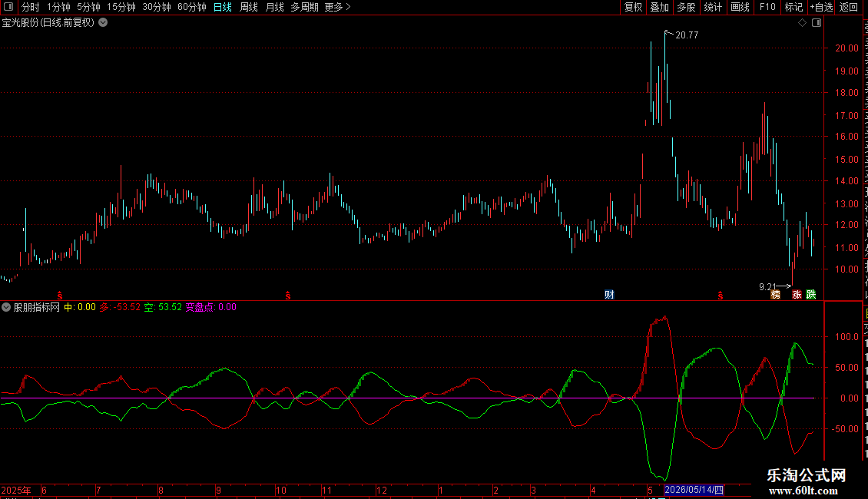Click the 复权 adjustment button
868x499 pixels.
point(633,7)
